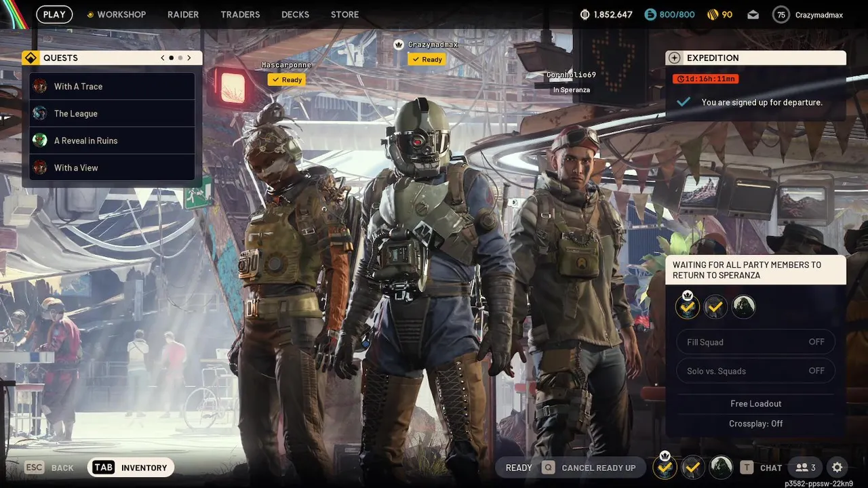Click the blue checkmark in Expedition panel
This screenshot has width=868, height=488.
[x=684, y=102]
